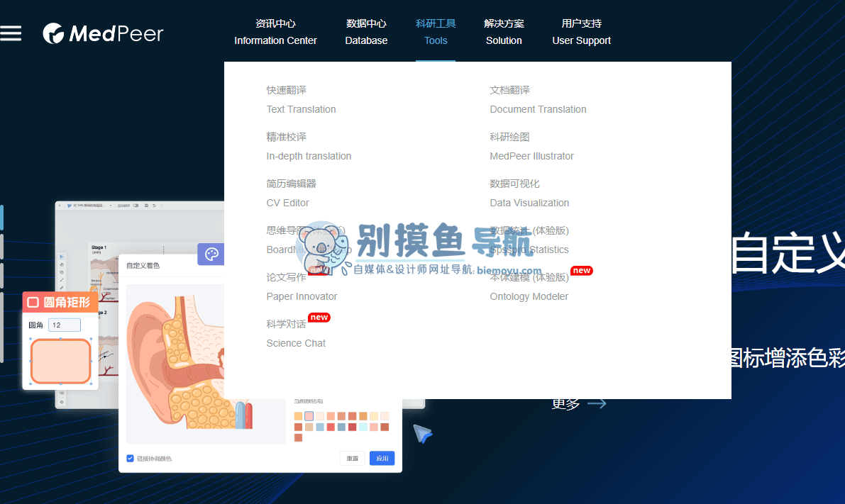
Task: Click the 更多 arrow link
Action: (x=579, y=403)
